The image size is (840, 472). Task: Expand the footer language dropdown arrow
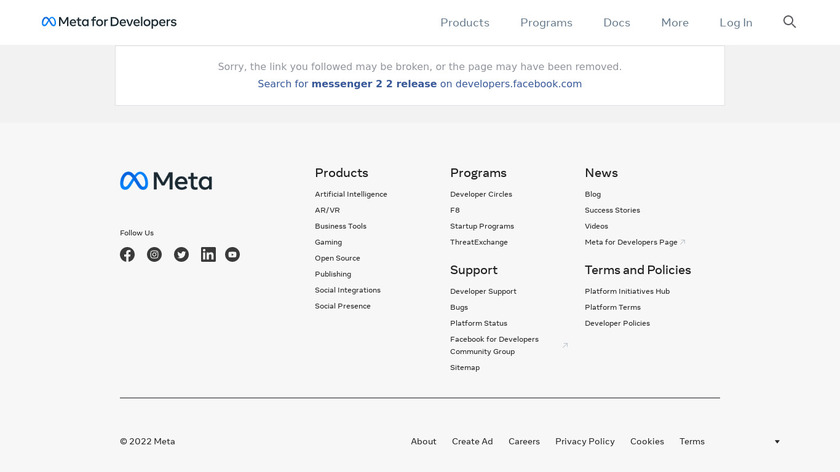tap(777, 442)
